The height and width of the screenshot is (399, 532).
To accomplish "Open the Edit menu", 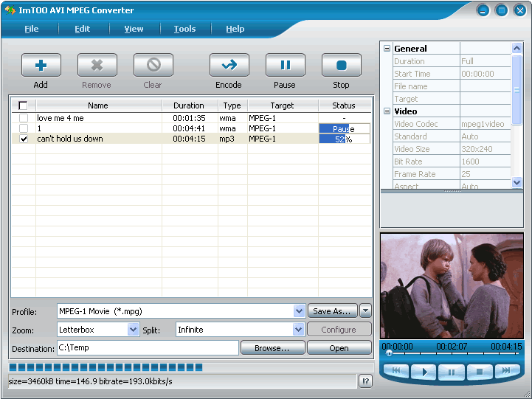I will click(x=82, y=29).
